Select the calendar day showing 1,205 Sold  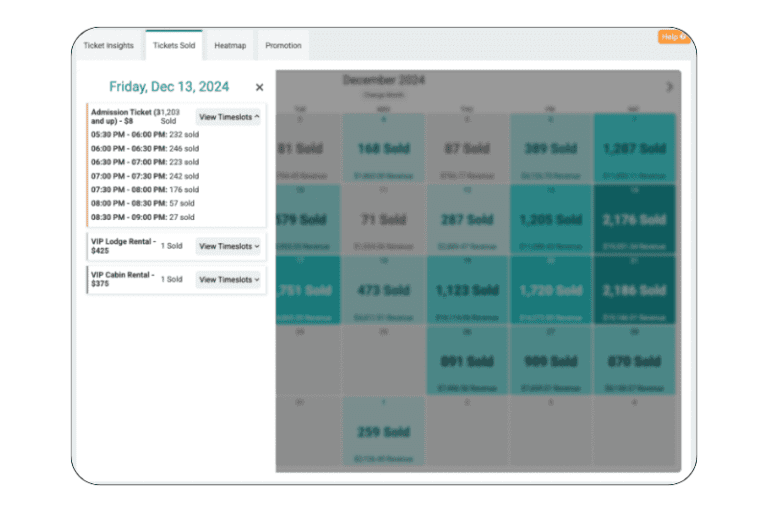(x=550, y=219)
